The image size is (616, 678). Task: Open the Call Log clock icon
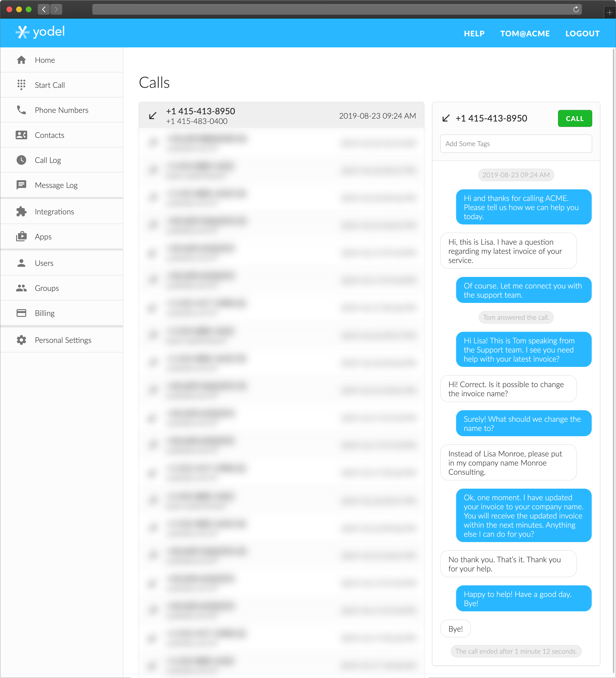[21, 160]
